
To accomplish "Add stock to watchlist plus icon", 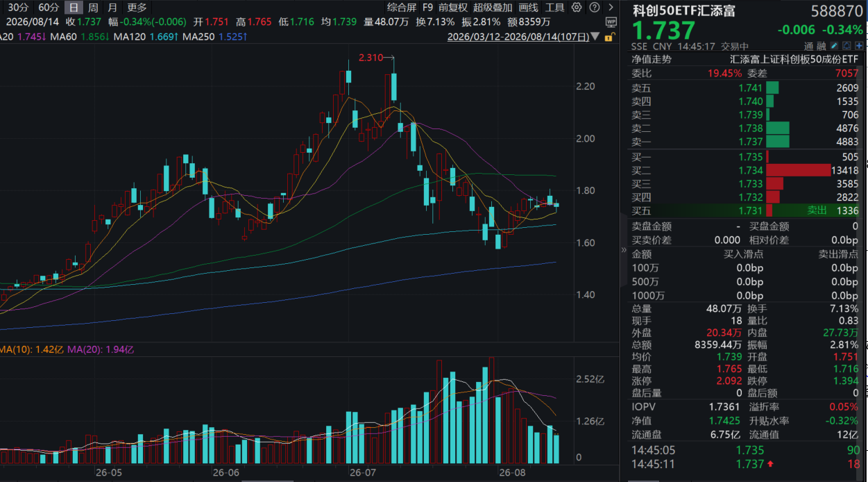I will (x=859, y=46).
